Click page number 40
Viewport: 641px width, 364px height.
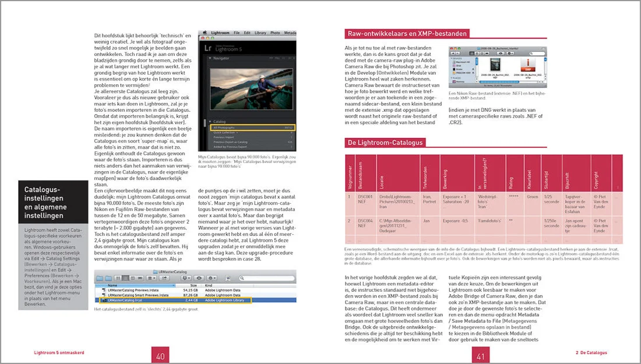[x=160, y=356]
